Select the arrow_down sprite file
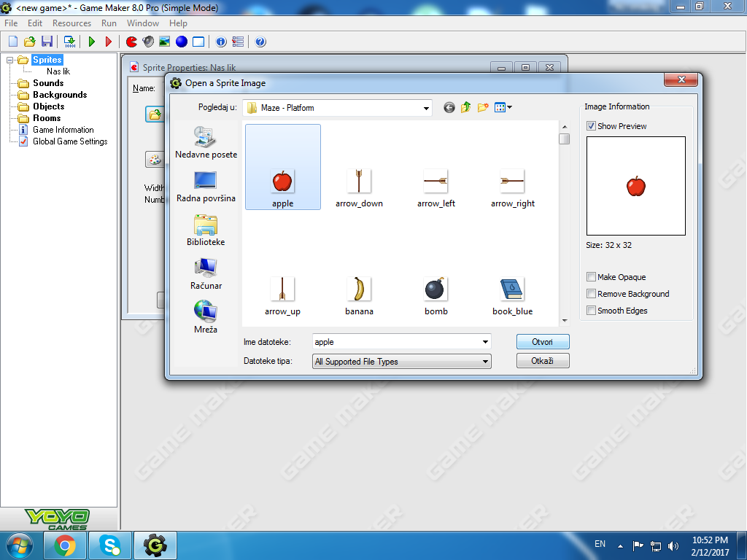The width and height of the screenshot is (747, 560). coord(359,189)
